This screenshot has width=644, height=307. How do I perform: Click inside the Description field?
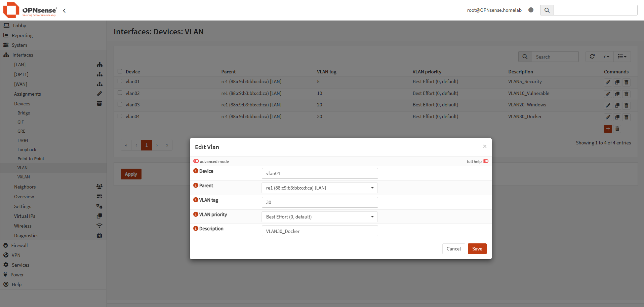[x=319, y=231]
